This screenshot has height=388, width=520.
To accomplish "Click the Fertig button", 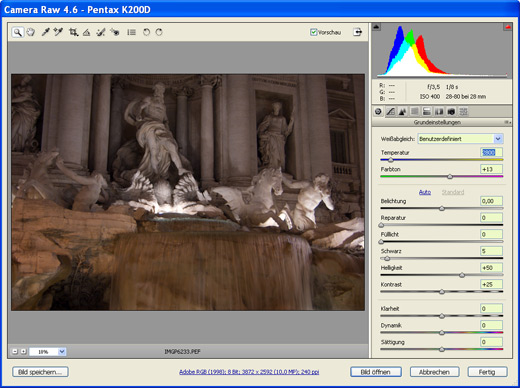I will point(487,372).
